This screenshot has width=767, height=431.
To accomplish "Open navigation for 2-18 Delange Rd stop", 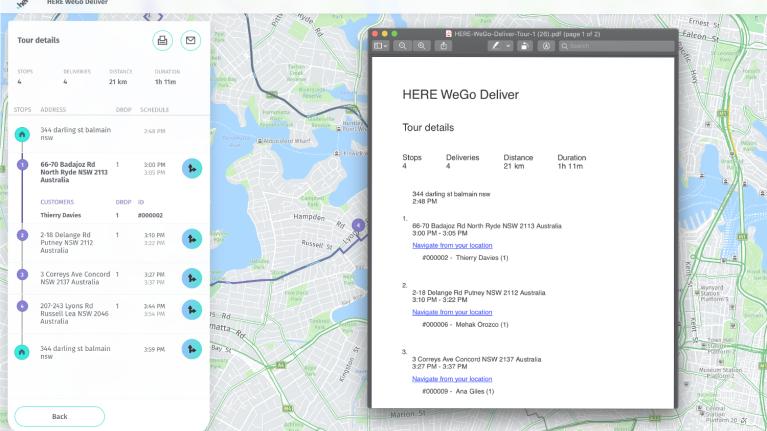I will (192, 239).
